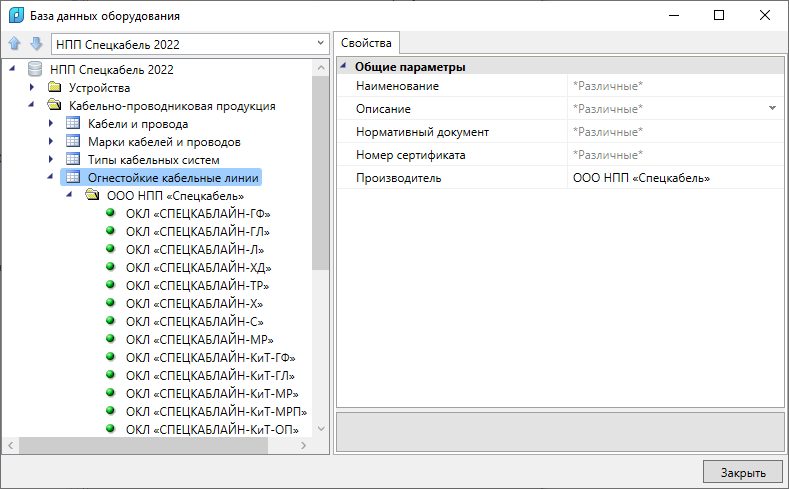Click the blue down arrow icon

tap(36, 44)
